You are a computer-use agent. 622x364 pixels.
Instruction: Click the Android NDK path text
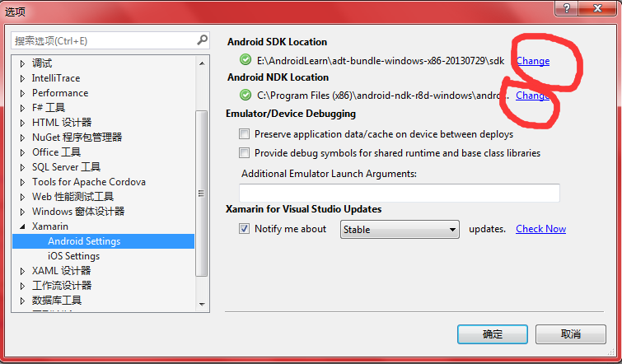click(383, 96)
